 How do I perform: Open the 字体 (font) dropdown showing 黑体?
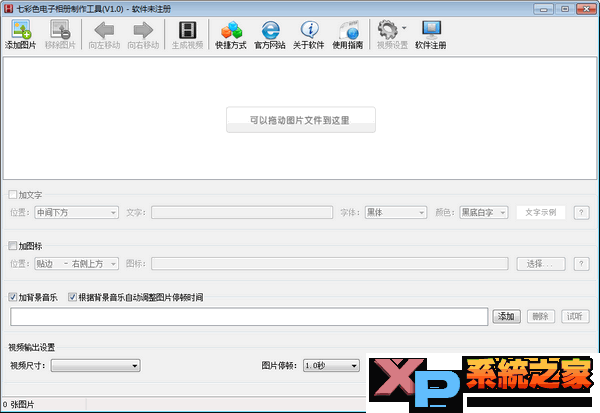[x=396, y=212]
